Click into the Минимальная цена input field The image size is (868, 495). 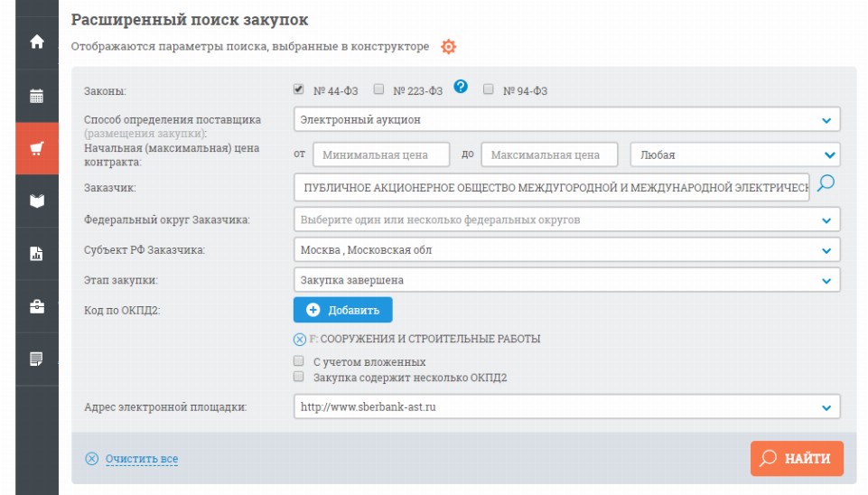pyautogui.click(x=380, y=154)
